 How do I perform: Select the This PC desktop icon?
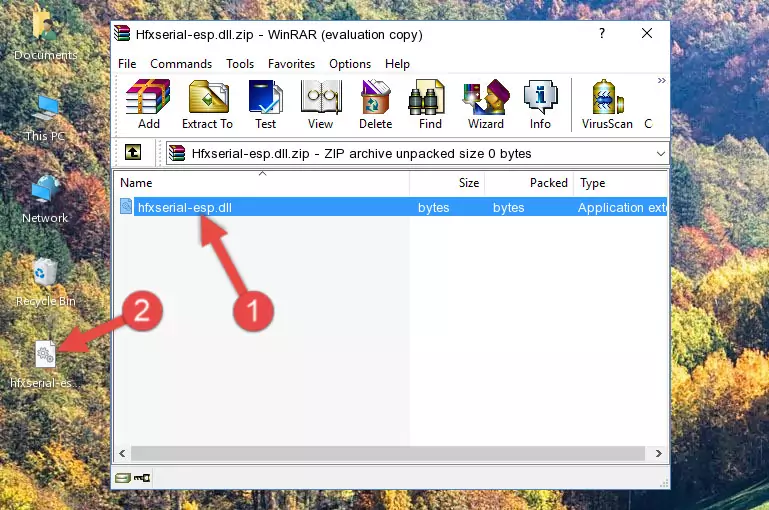[46, 119]
